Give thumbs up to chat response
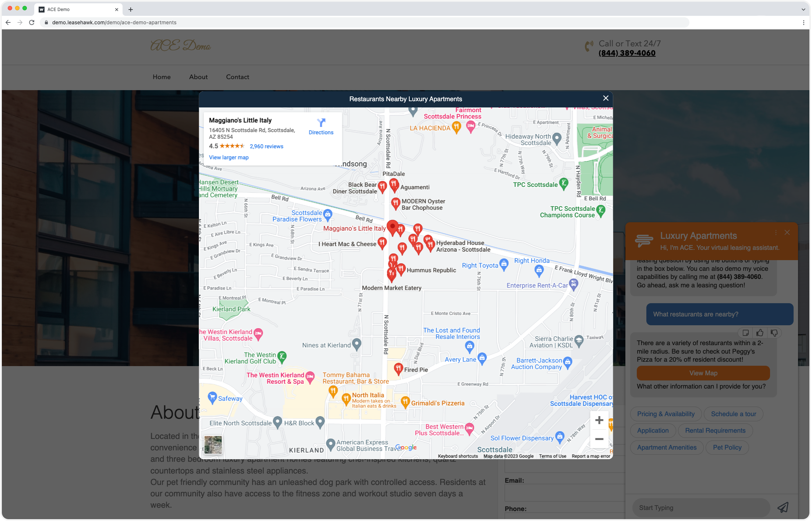The width and height of the screenshot is (812, 521). [x=760, y=333]
